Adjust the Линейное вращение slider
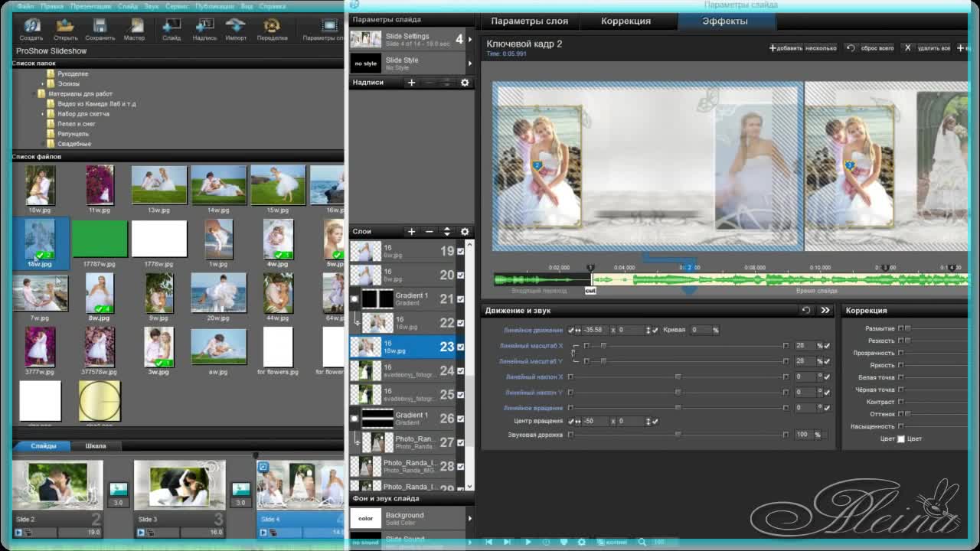This screenshot has height=551, width=980. (678, 408)
